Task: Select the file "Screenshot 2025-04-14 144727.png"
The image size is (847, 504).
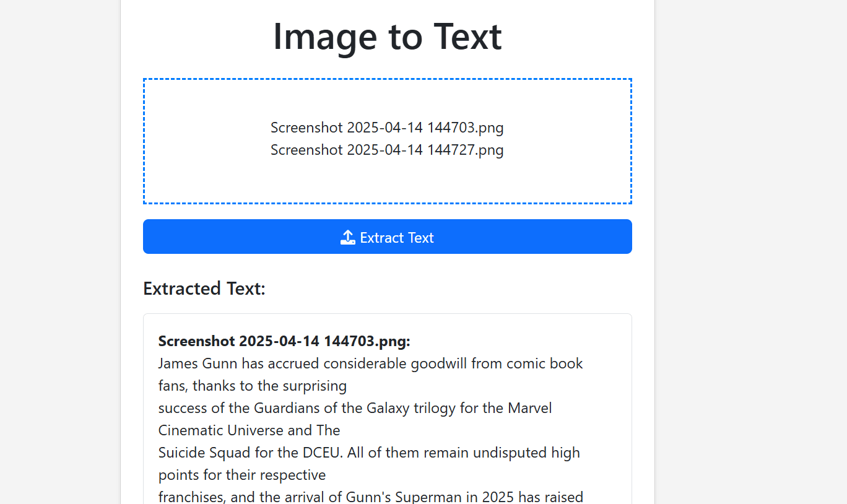Action: pos(387,150)
